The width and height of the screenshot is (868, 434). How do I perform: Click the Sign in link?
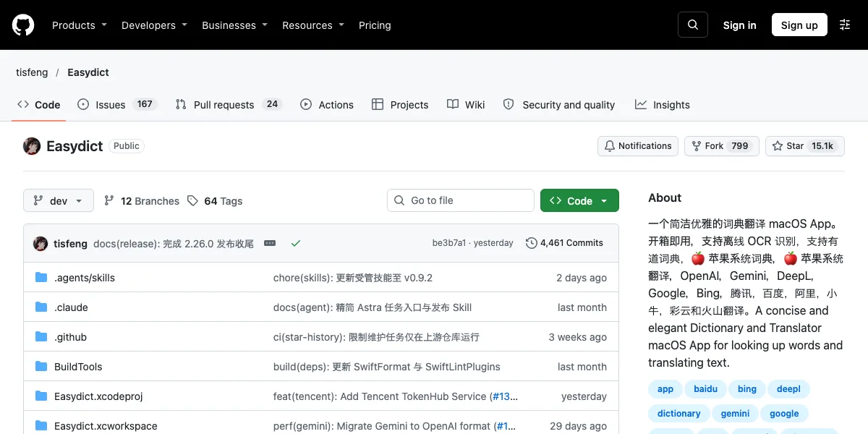pyautogui.click(x=740, y=25)
